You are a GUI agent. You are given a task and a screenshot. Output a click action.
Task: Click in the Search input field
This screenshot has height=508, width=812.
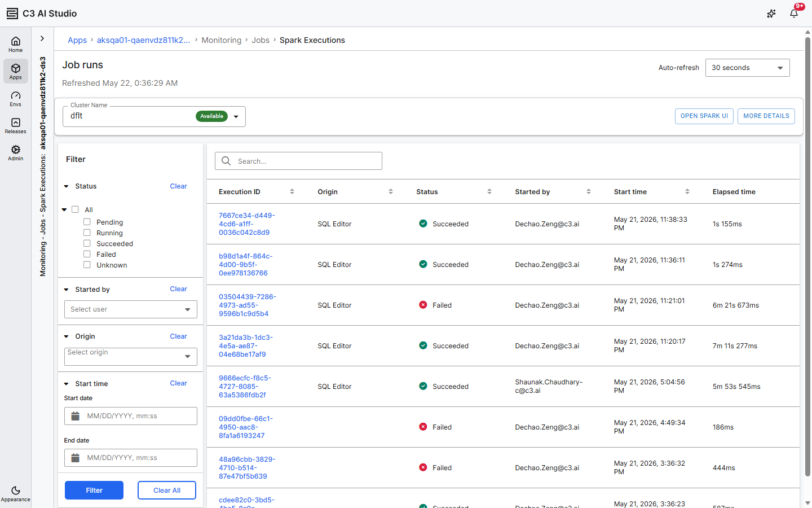coord(298,161)
